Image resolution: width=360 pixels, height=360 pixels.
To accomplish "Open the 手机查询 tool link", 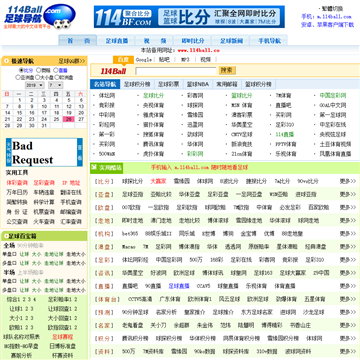I will tap(71, 202).
